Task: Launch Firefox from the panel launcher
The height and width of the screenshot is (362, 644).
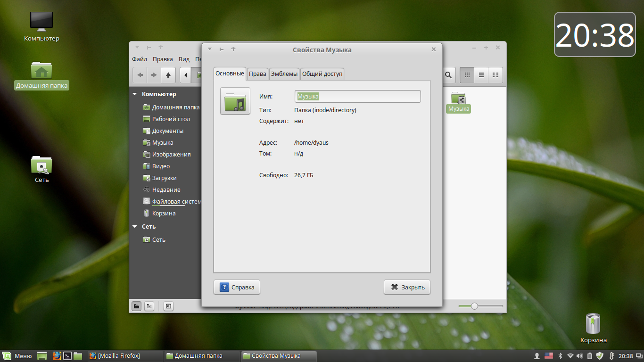Action: 57,356
